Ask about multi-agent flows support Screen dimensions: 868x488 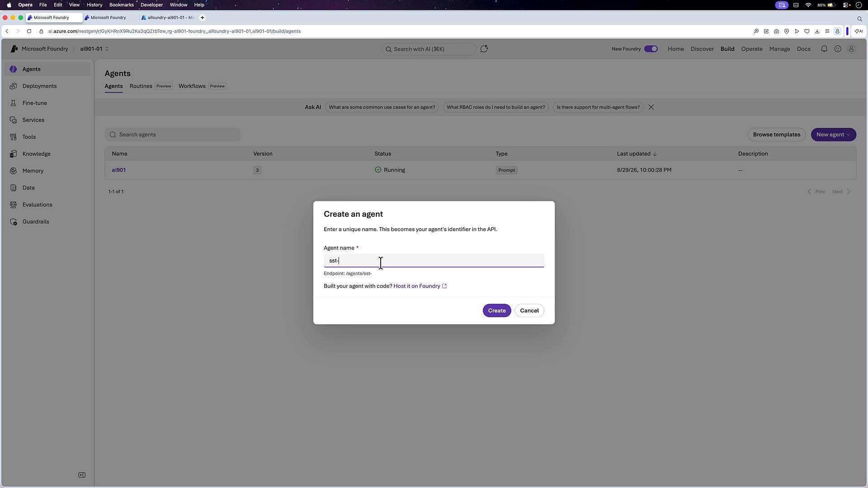(x=598, y=107)
